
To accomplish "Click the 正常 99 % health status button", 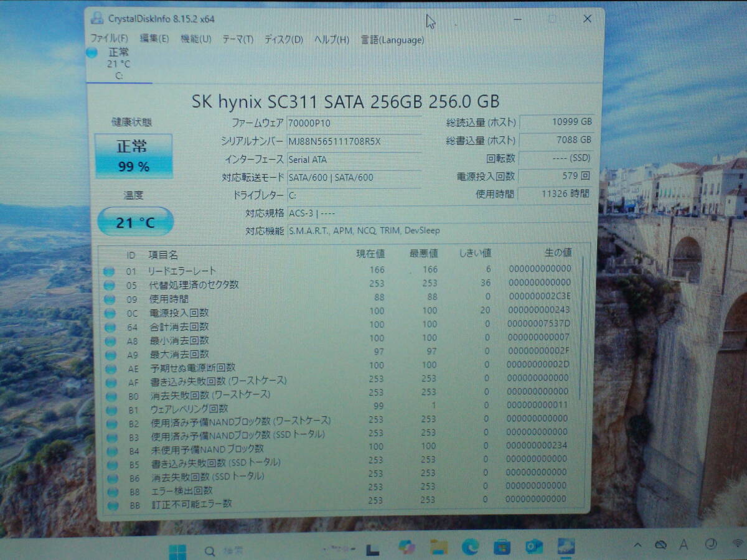I will (x=133, y=156).
